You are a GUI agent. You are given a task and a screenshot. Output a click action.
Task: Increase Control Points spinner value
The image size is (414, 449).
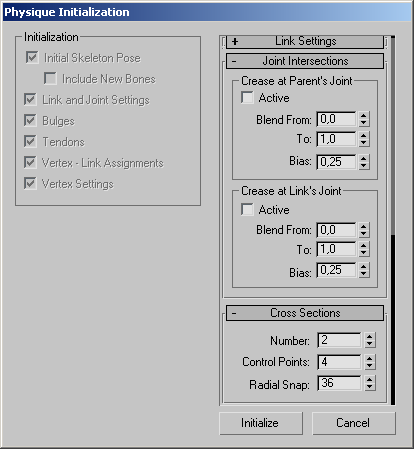370,358
